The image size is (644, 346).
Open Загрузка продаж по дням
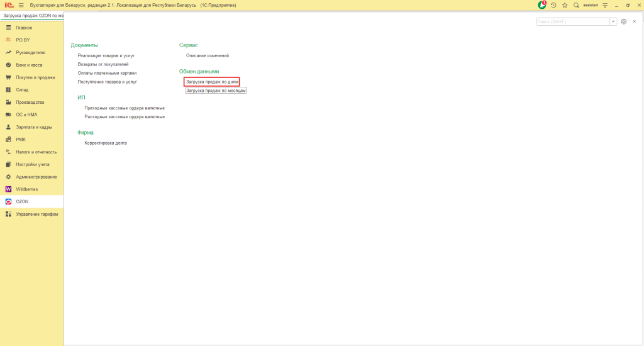point(212,82)
